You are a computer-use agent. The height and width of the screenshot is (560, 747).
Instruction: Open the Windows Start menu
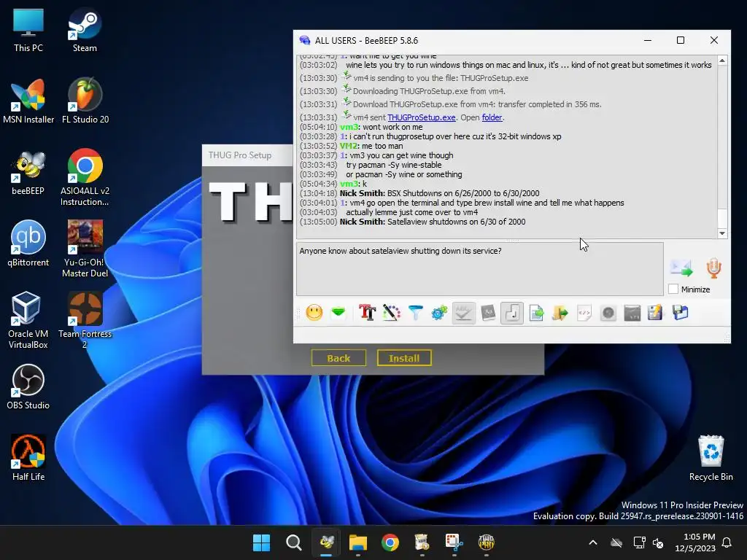pyautogui.click(x=261, y=542)
